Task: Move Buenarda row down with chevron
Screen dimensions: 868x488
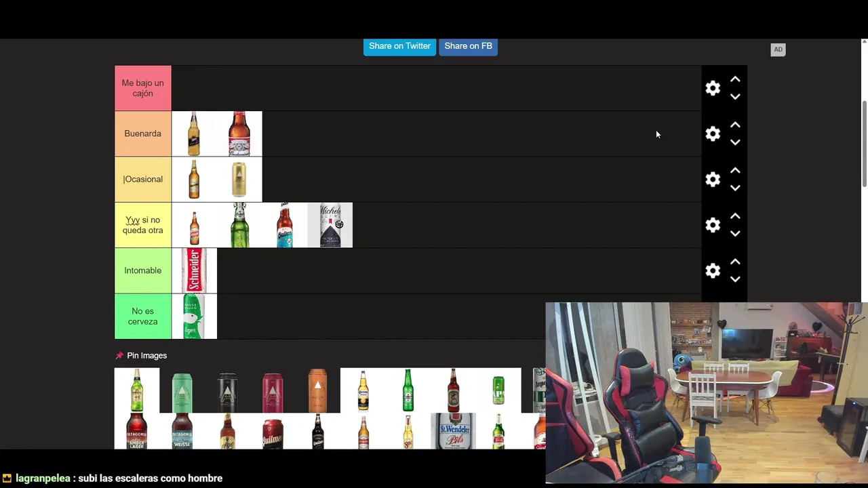Action: (735, 142)
